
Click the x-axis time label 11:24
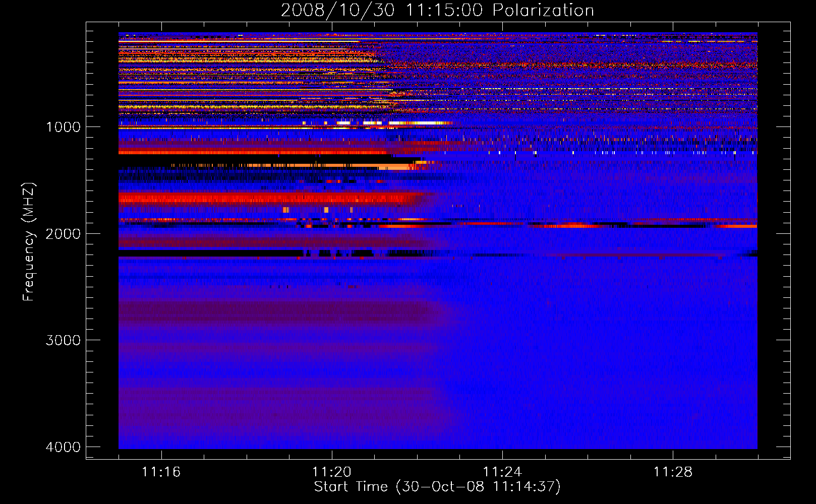tap(502, 472)
